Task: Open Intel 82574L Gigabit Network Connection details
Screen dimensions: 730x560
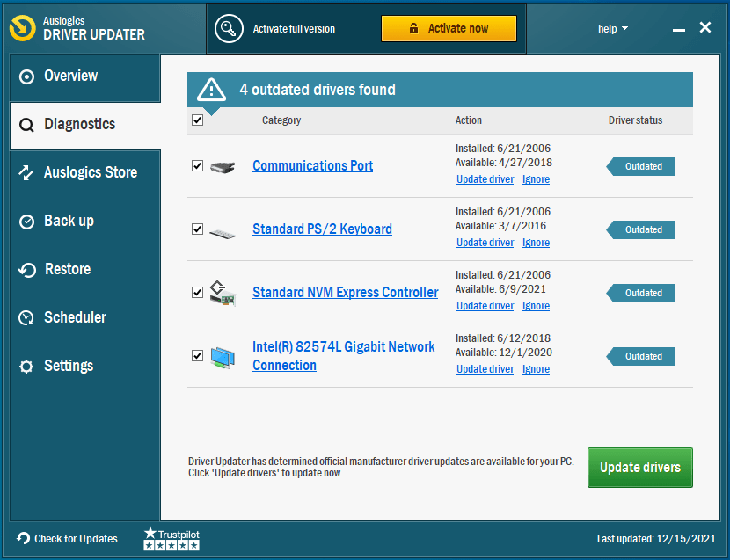Action: (x=343, y=346)
